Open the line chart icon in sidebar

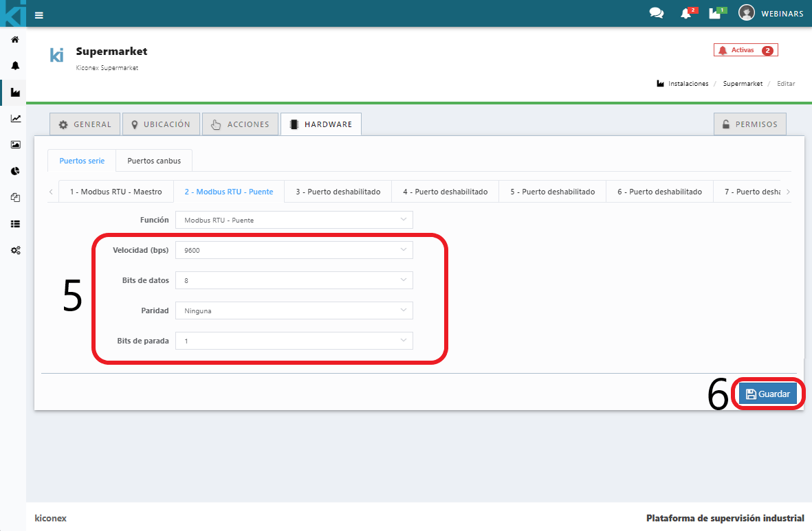tap(15, 118)
